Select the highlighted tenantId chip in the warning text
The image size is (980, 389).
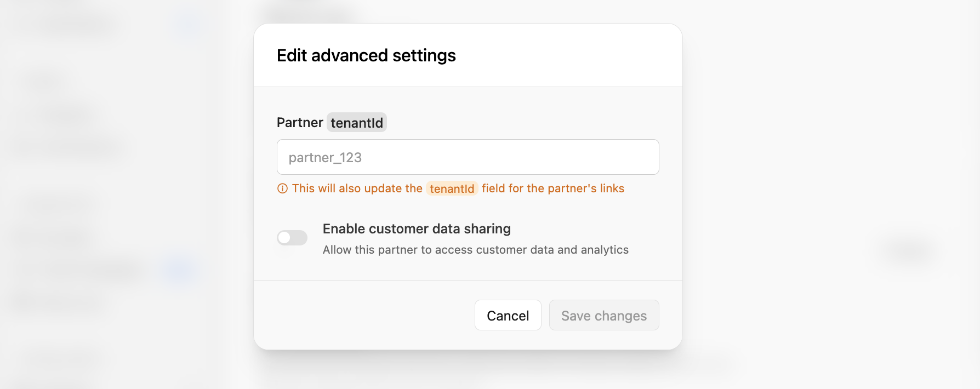[x=452, y=188]
